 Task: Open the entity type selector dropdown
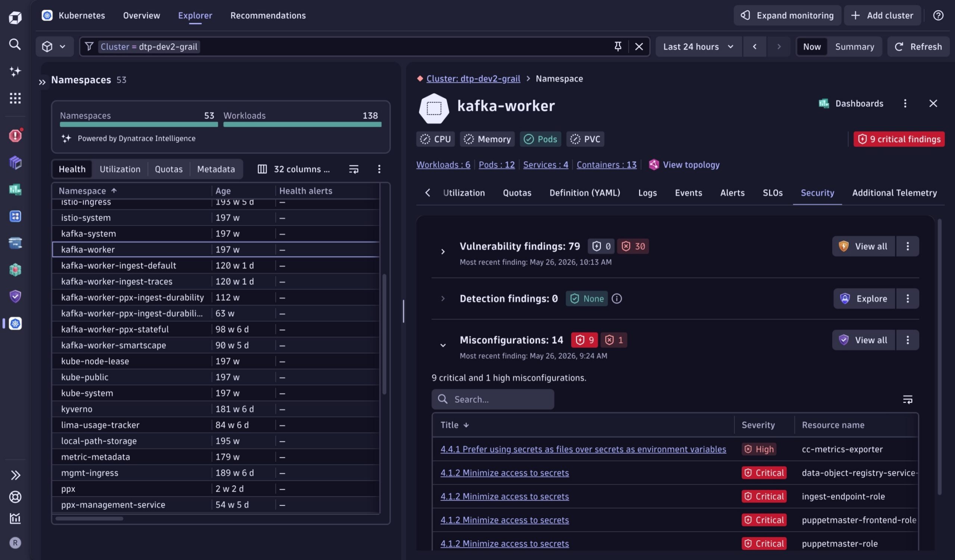pos(54,47)
